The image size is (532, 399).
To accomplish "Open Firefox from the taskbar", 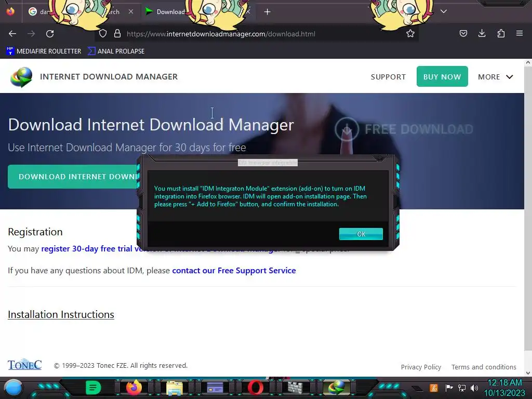I will pos(134,388).
